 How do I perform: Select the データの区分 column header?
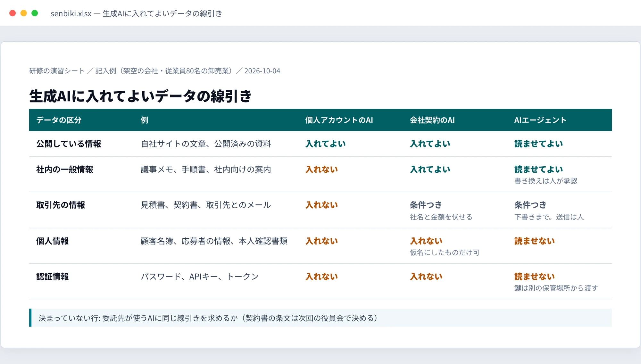[59, 120]
